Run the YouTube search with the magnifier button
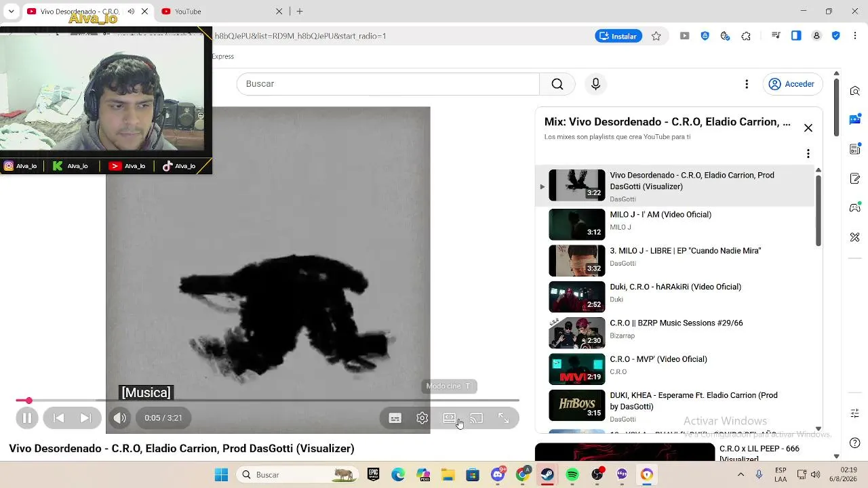Screen dimensions: 868x488 pyautogui.click(x=557, y=84)
